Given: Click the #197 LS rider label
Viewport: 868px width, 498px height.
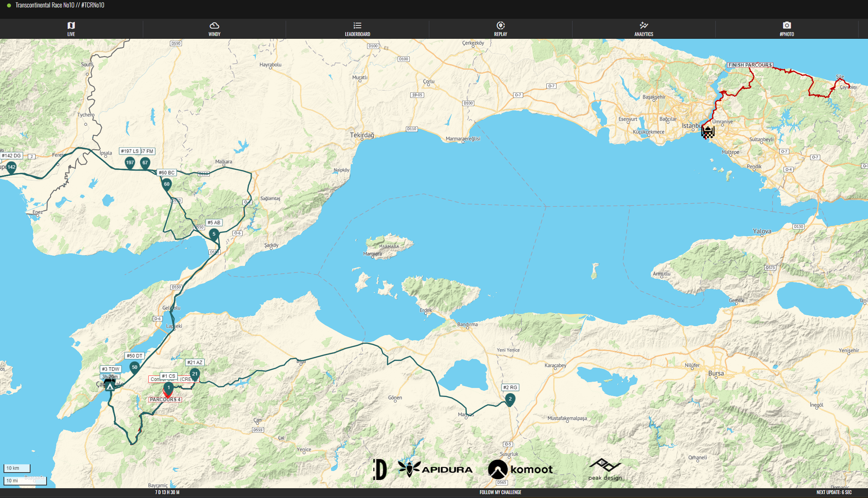Looking at the screenshot, I should [x=130, y=151].
